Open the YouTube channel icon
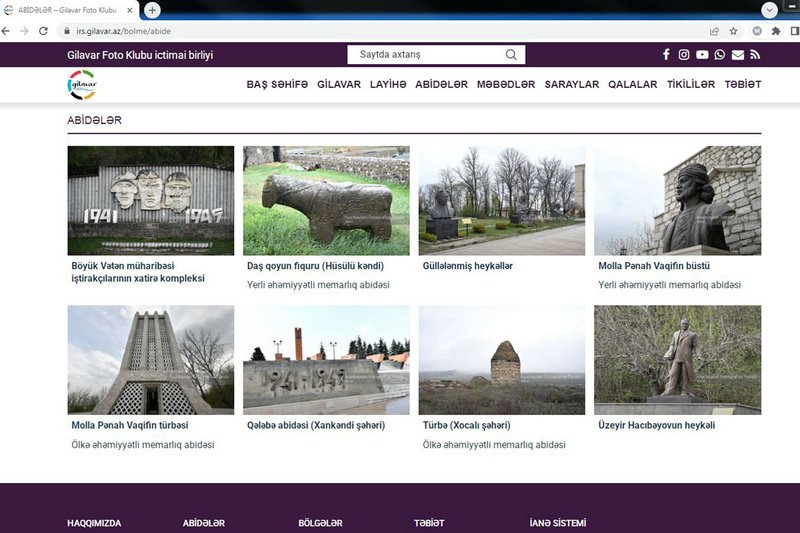 pos(702,55)
